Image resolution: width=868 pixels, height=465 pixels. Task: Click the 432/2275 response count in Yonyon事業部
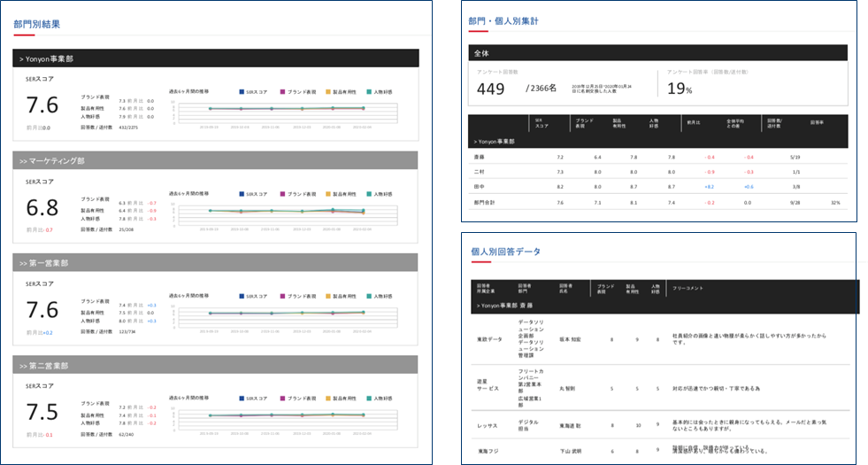coord(128,128)
